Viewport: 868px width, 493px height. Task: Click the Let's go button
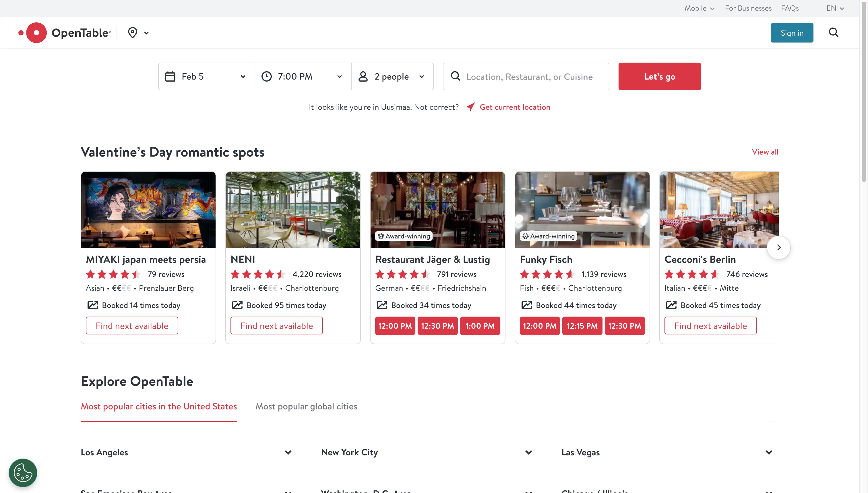659,76
